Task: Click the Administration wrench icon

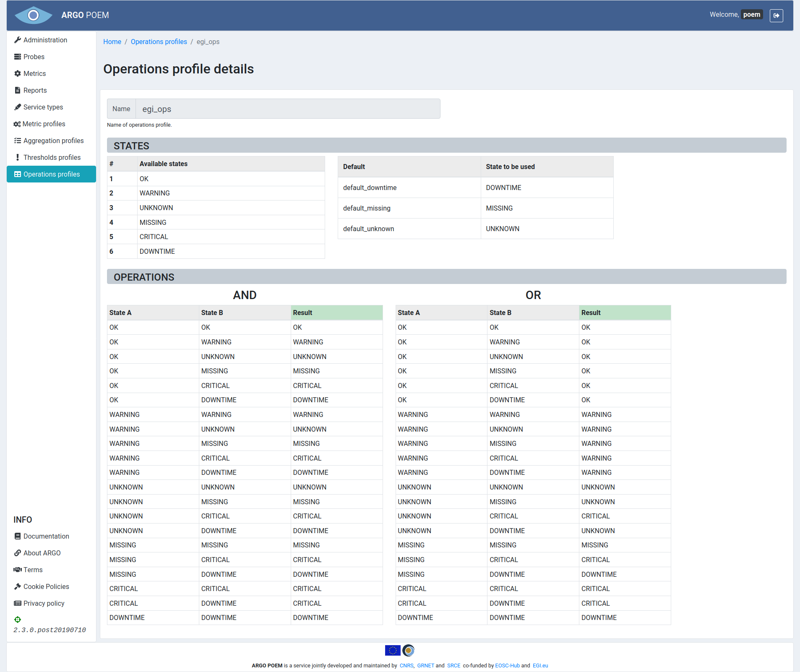Action: [x=18, y=40]
